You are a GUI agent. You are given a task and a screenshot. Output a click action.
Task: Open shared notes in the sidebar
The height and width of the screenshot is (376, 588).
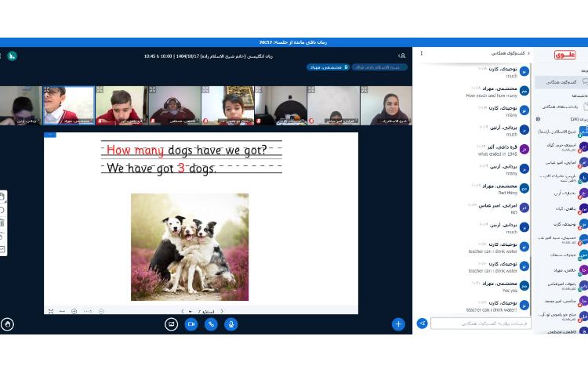coord(560,107)
